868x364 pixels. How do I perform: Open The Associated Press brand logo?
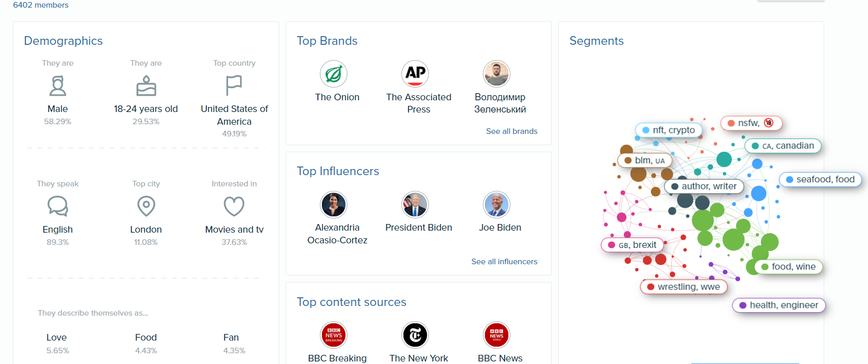415,74
